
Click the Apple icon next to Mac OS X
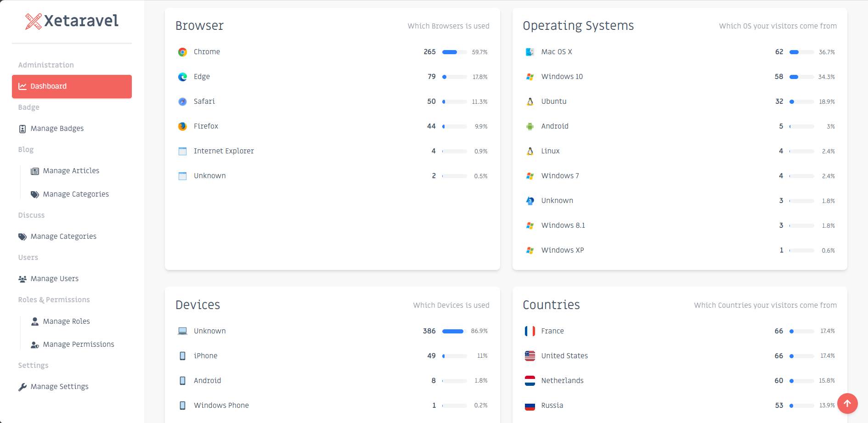(530, 51)
